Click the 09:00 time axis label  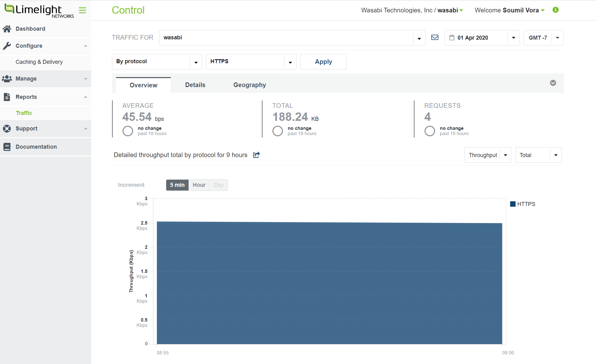coord(508,353)
